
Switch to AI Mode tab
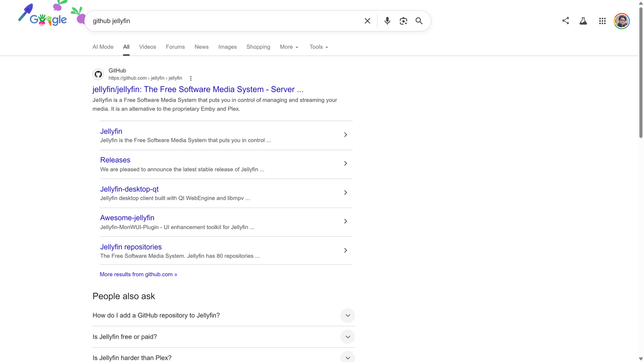[x=103, y=47]
